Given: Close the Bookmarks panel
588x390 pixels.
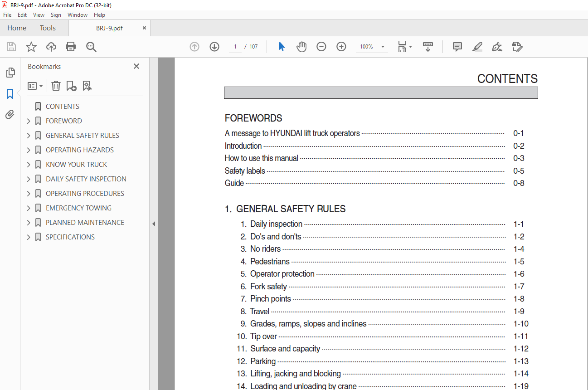Looking at the screenshot, I should [136, 66].
